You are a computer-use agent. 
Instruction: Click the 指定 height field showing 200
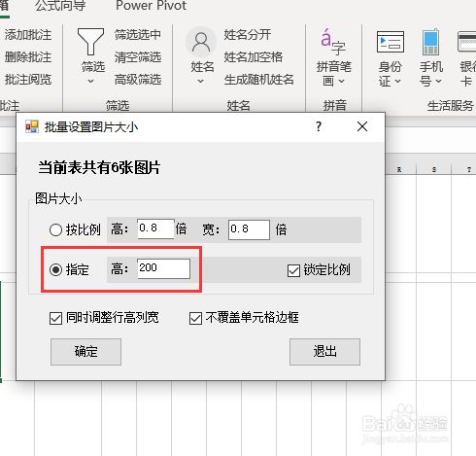(163, 268)
